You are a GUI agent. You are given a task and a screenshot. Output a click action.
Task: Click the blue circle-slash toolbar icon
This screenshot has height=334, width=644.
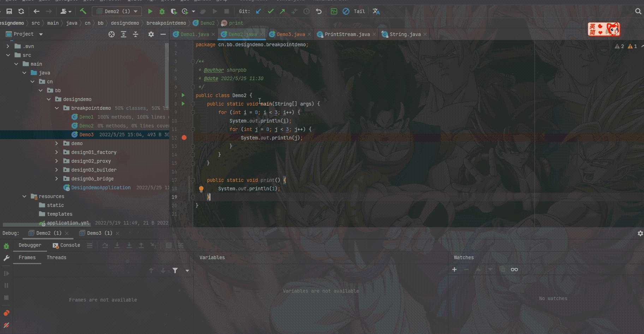click(x=346, y=11)
